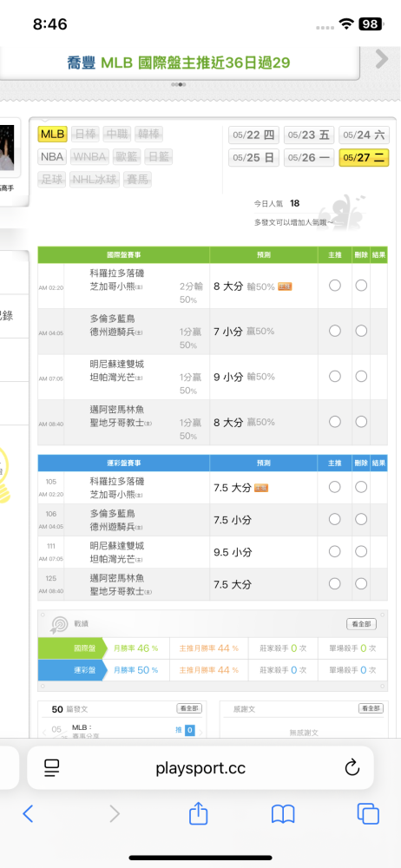Open page reader menu icon in address bar
This screenshot has height=868, width=401.
(x=51, y=767)
